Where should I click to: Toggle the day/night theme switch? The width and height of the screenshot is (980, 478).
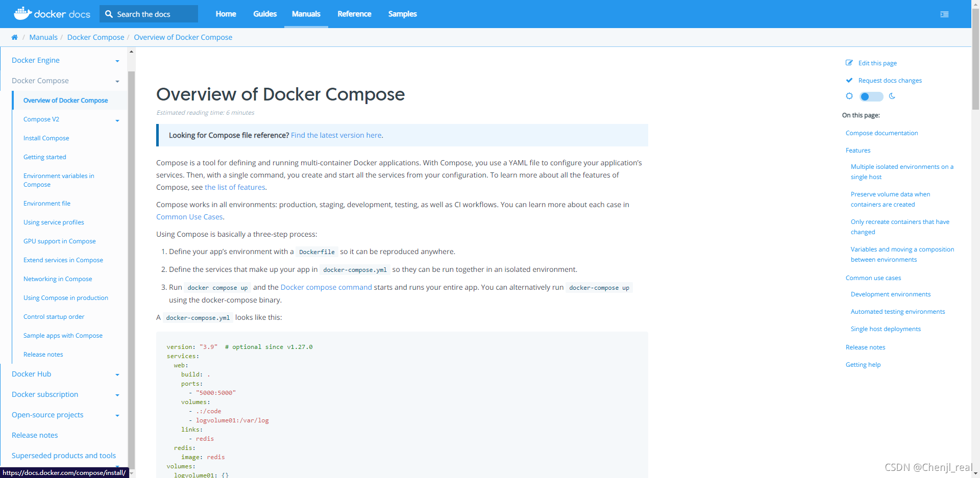coord(871,96)
